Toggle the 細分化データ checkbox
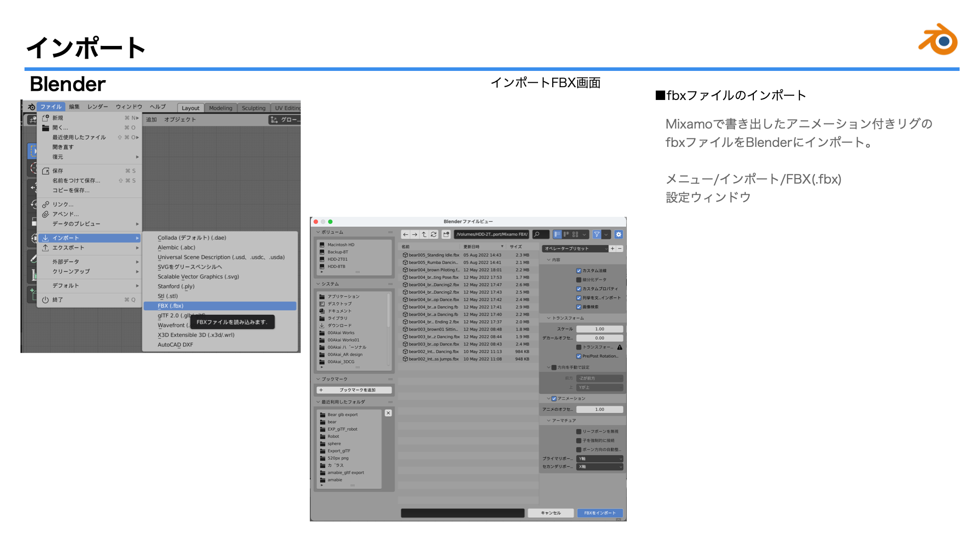 point(579,280)
